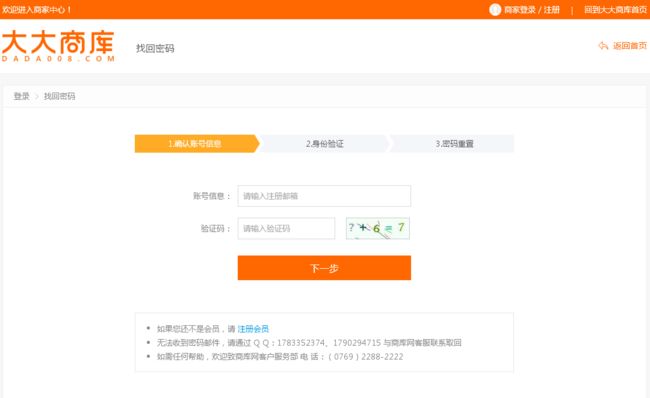Viewport: 650px width, 398px height.
Task: Click the return arrow icon beside 返回首页
Action: [x=603, y=46]
